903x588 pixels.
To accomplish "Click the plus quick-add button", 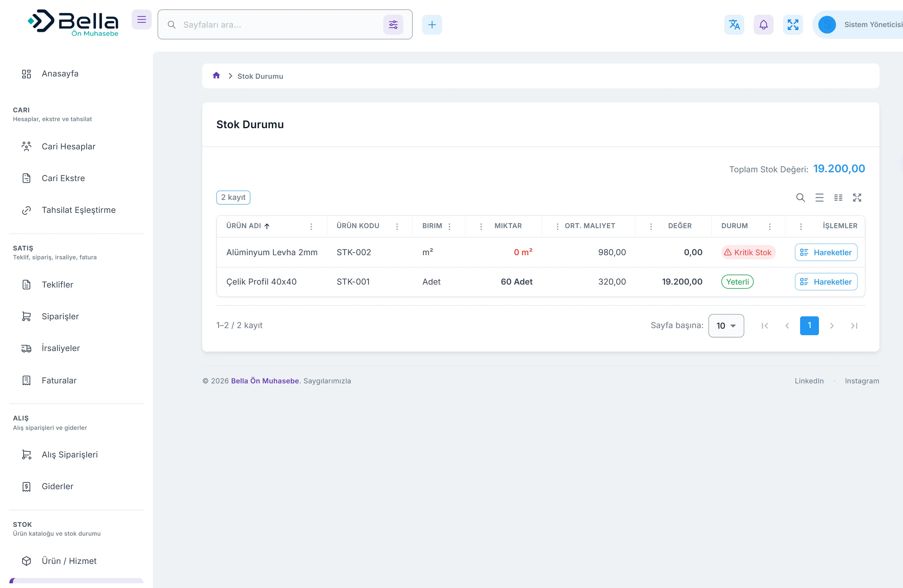I will [432, 25].
